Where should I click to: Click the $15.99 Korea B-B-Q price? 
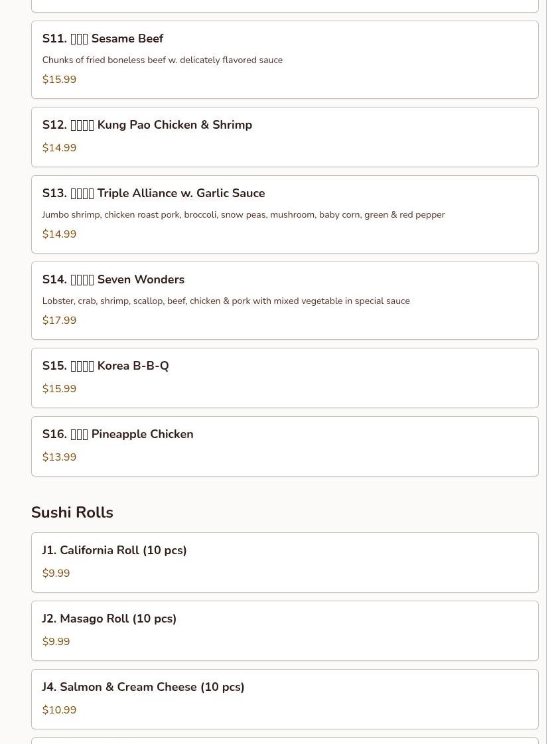coord(59,389)
